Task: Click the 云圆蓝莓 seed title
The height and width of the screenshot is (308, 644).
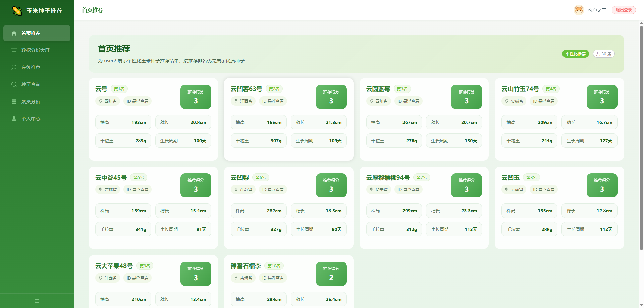Action: click(378, 89)
